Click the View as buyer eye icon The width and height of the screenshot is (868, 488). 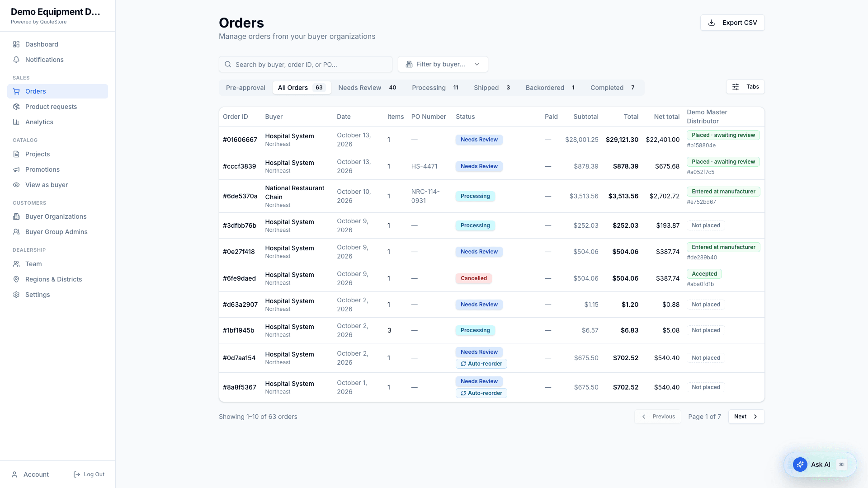(16, 185)
